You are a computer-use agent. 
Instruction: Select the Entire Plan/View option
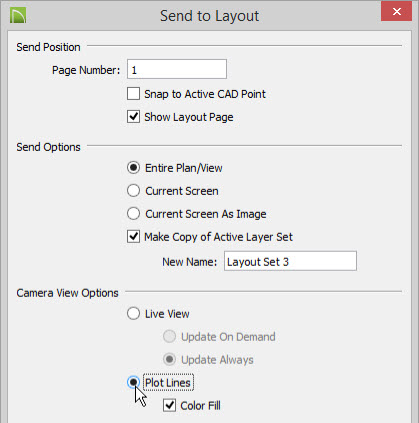click(x=133, y=168)
